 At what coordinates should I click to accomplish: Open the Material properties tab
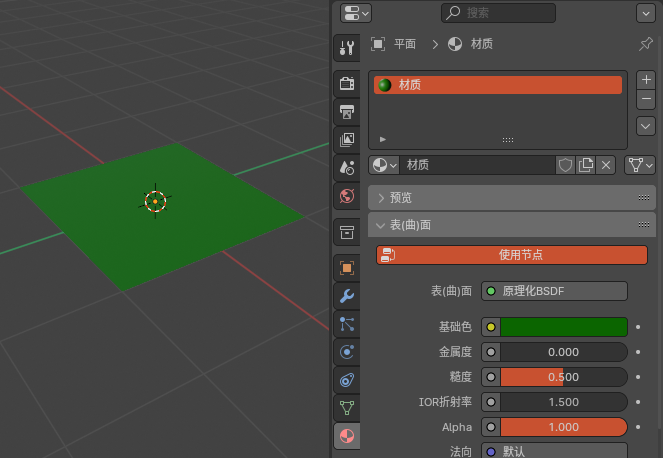(347, 436)
